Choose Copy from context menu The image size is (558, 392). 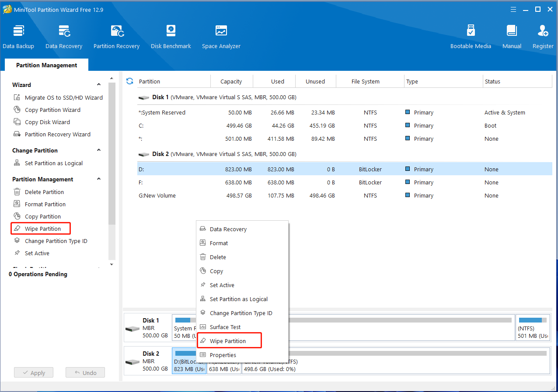242,271
